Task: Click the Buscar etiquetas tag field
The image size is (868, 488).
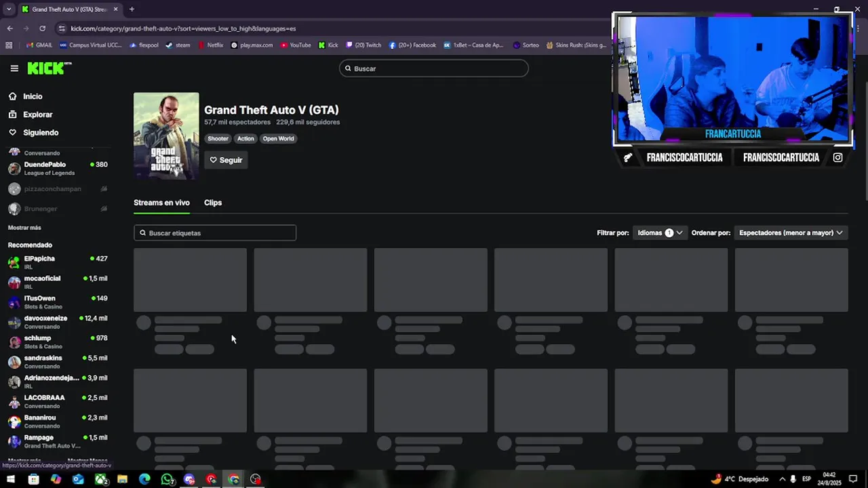Action: pyautogui.click(x=215, y=233)
